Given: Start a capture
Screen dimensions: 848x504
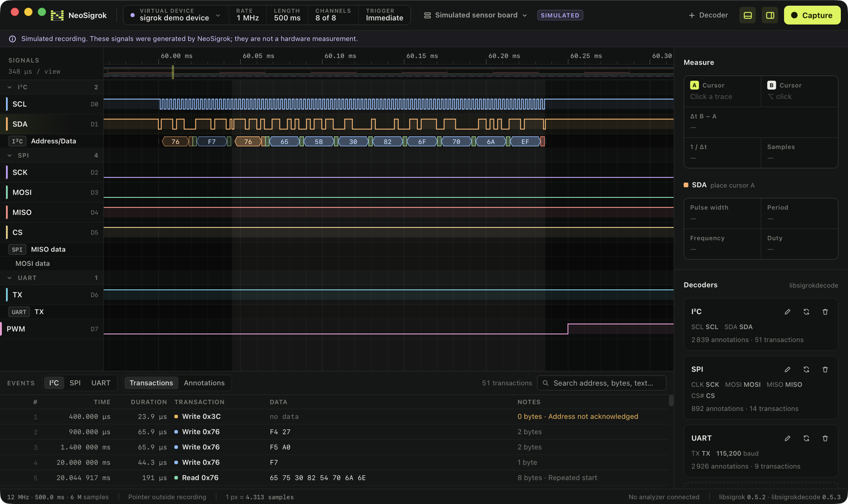Looking at the screenshot, I should (x=812, y=15).
